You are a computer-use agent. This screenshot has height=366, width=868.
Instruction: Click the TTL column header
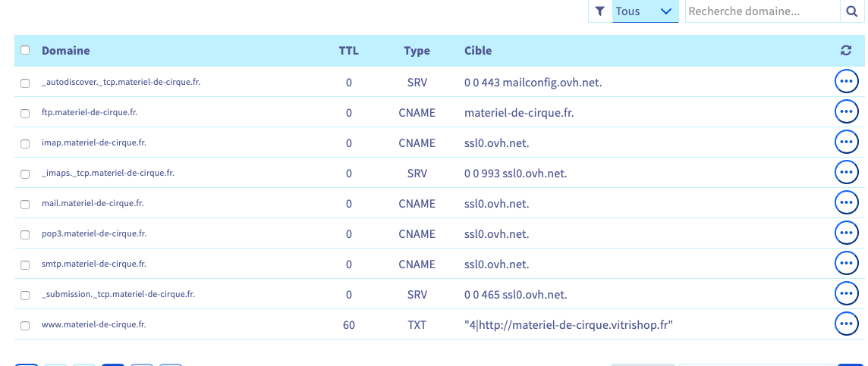tap(348, 51)
